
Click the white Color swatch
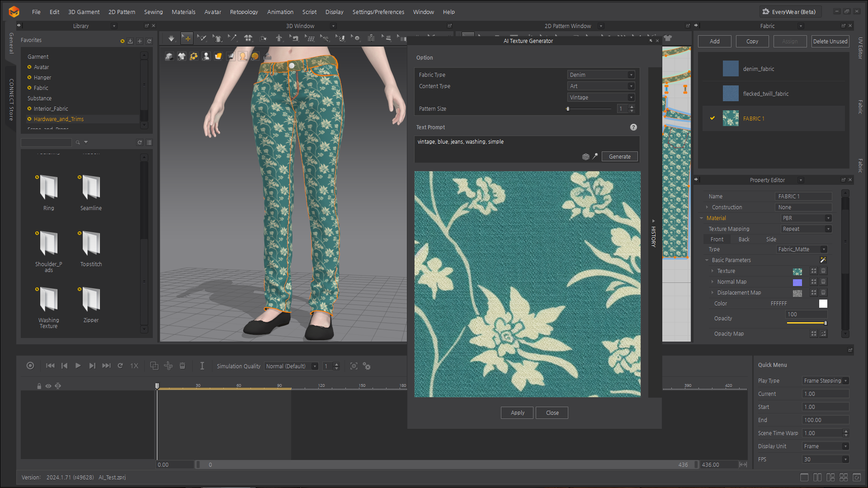[x=823, y=304]
